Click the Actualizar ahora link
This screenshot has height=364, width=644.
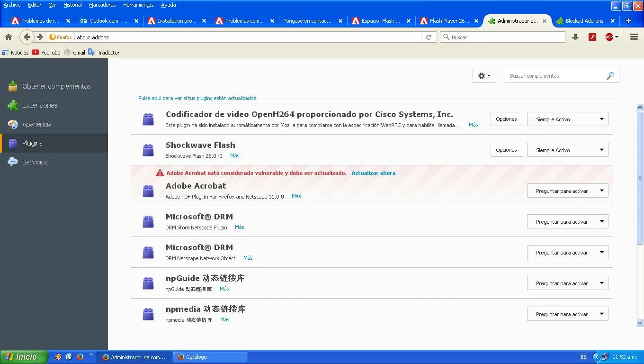tap(373, 173)
